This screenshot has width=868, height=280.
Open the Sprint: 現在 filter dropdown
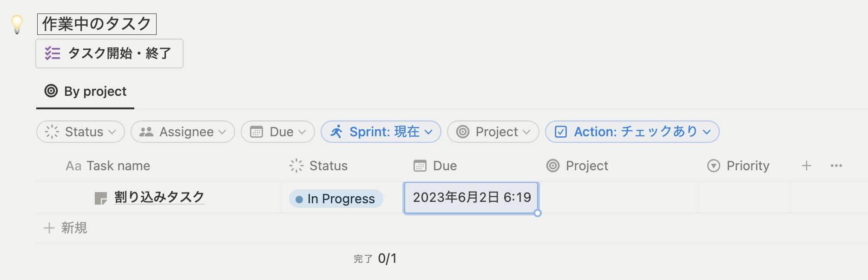tap(381, 132)
